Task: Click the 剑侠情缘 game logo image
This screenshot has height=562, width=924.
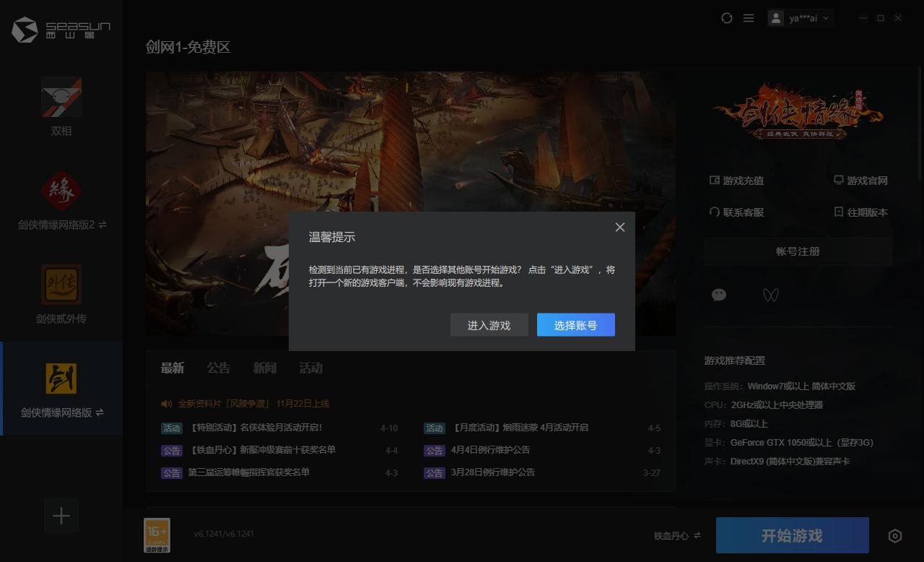Action: 798,113
